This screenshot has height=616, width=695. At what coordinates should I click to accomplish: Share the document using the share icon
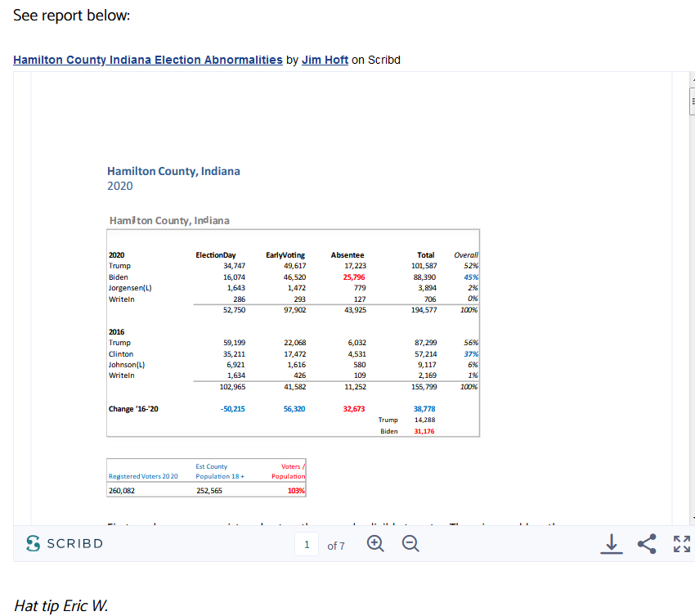click(647, 544)
